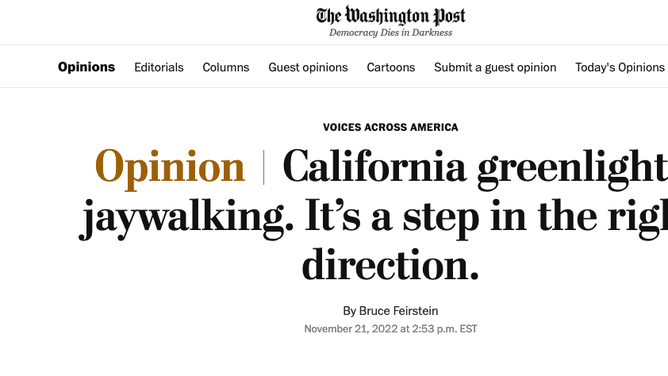Open the Cartoons section
This screenshot has height=376, width=668.
pyautogui.click(x=391, y=67)
